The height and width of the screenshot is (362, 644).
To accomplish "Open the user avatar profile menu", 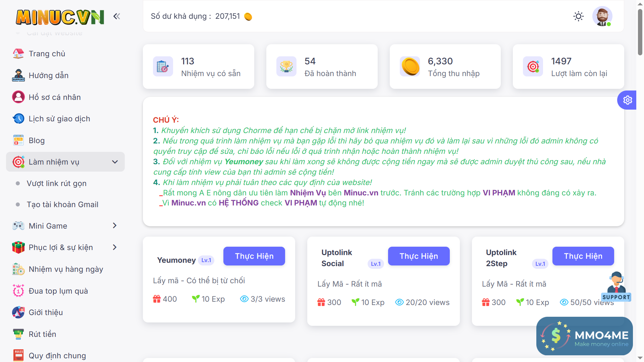I will click(x=602, y=16).
